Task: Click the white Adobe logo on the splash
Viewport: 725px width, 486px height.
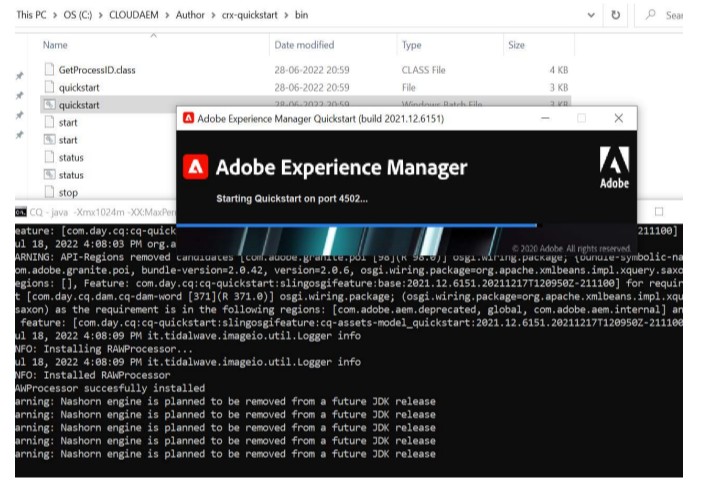Action: click(x=614, y=167)
